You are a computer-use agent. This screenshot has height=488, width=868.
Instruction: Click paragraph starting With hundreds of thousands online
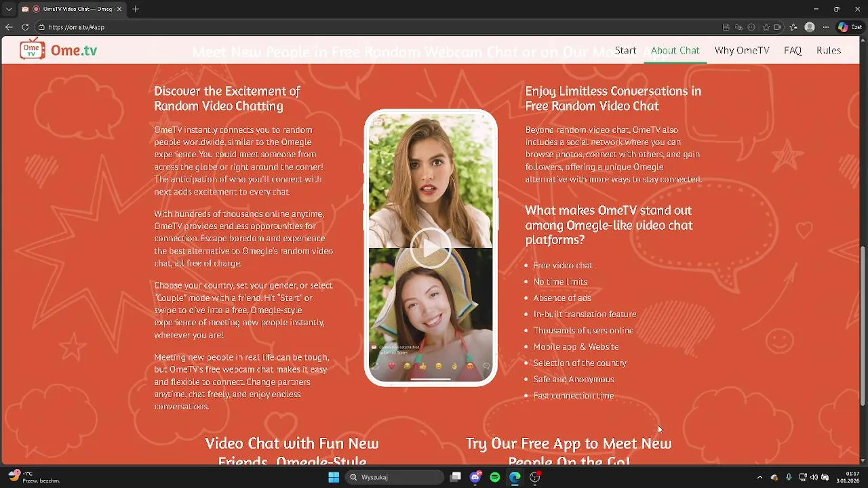click(x=243, y=239)
